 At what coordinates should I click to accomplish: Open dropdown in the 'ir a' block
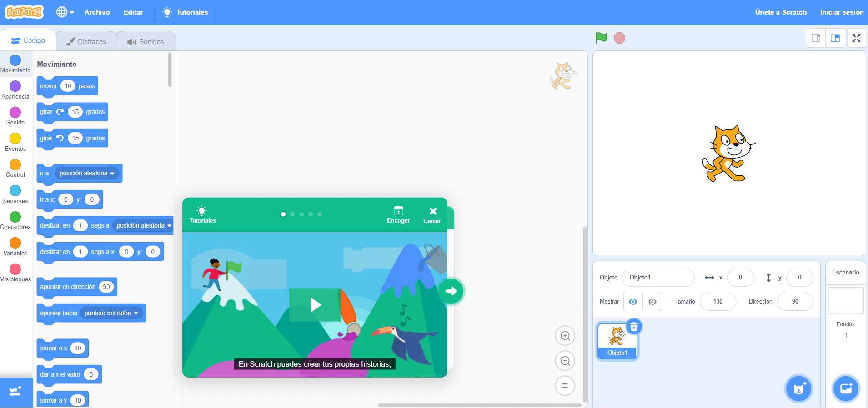coord(87,173)
